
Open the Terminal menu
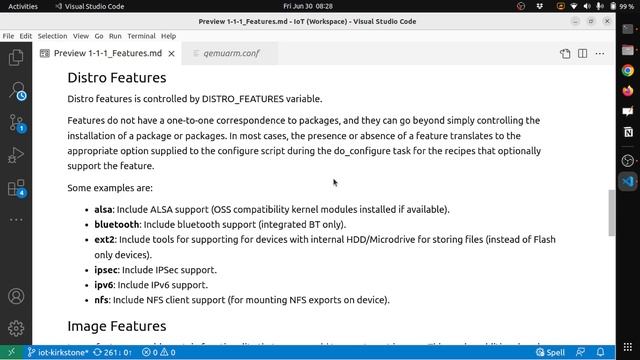[141, 36]
